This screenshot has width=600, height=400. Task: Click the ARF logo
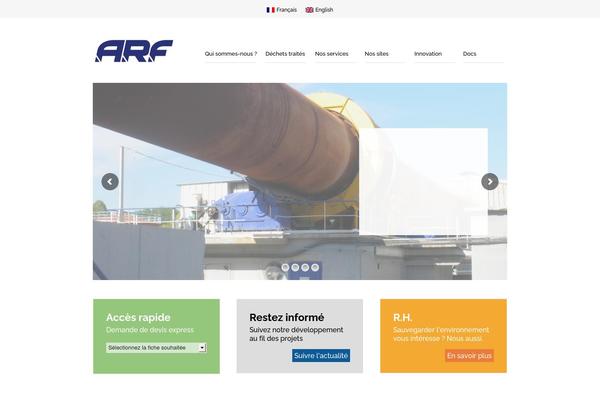pos(134,51)
